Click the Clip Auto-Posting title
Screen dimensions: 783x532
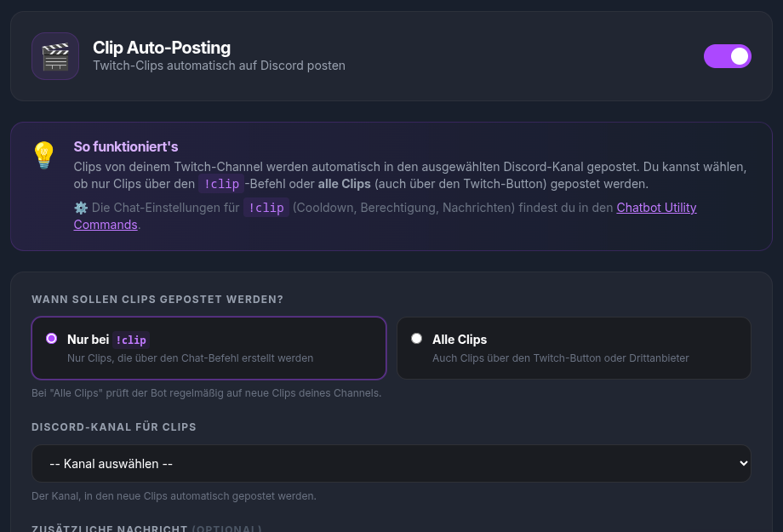pyautogui.click(x=162, y=48)
